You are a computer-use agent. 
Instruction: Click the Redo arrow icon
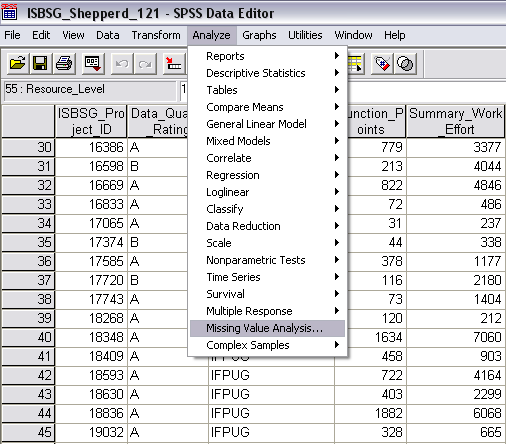pos(145,63)
